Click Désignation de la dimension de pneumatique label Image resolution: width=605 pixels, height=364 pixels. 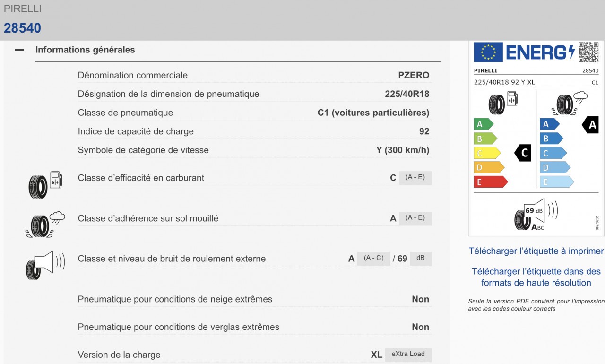point(169,94)
